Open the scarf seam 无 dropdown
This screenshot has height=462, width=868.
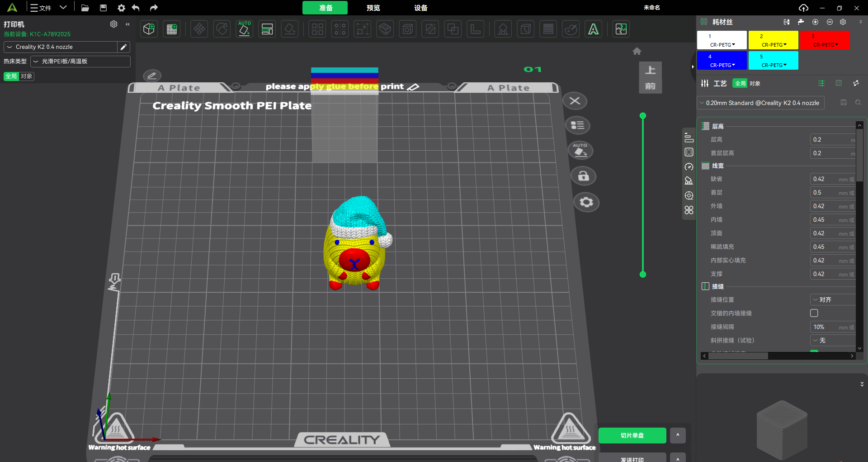coord(833,340)
